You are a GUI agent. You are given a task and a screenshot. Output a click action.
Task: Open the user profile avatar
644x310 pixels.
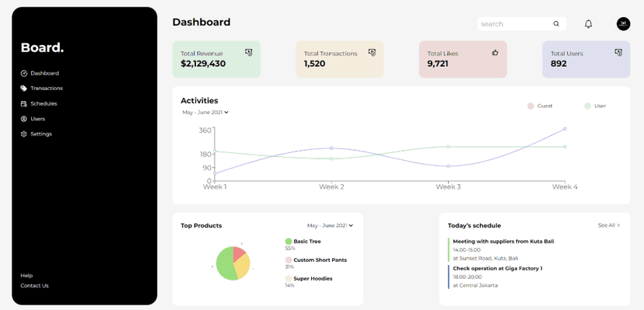(x=623, y=24)
